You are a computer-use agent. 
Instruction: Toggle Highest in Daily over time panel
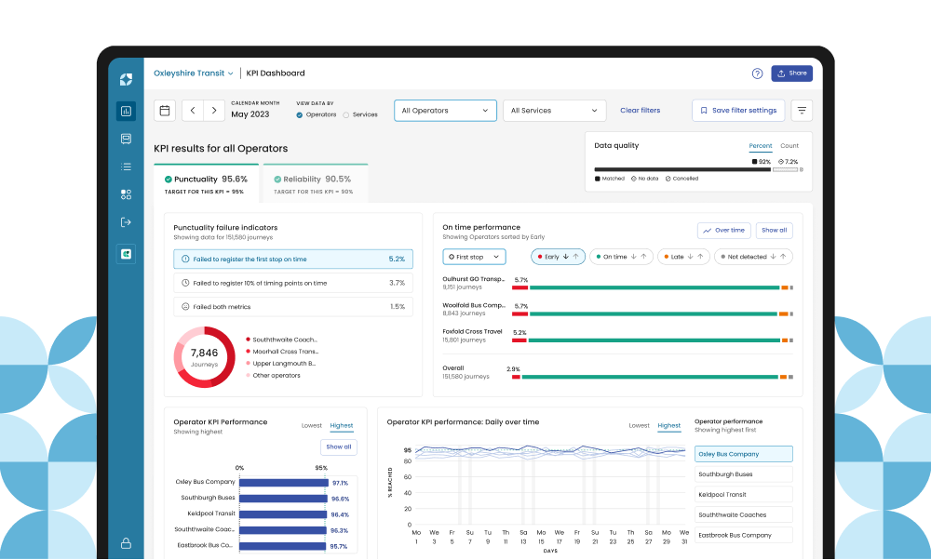pos(669,425)
